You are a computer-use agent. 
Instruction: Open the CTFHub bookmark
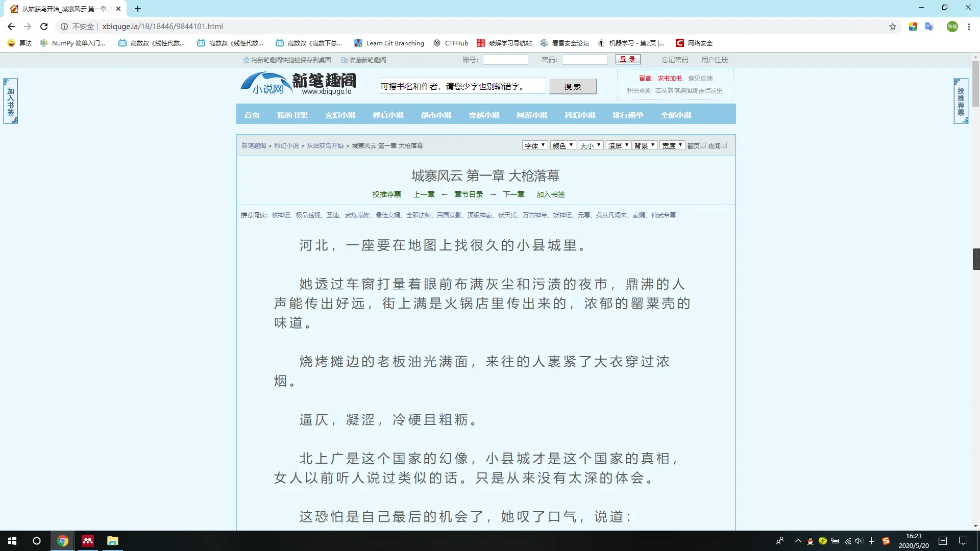pos(451,43)
